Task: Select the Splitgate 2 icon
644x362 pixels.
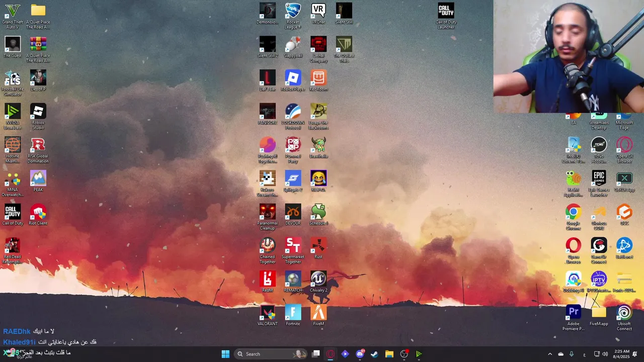Action: (x=293, y=182)
